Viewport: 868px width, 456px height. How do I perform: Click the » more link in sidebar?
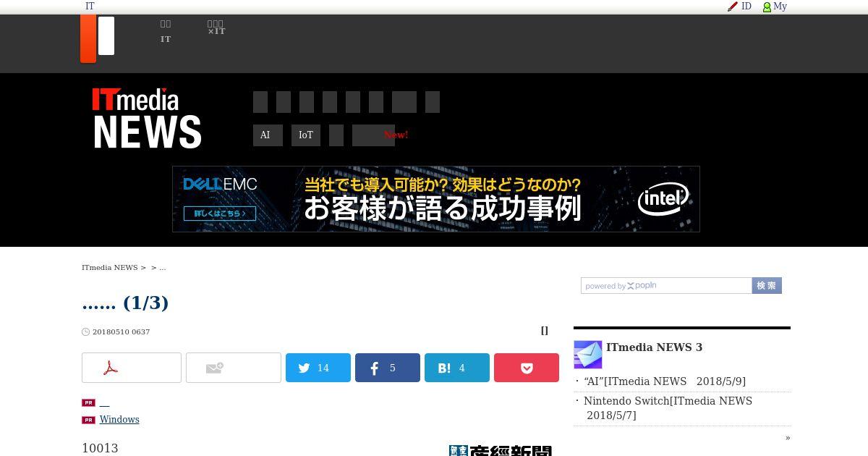[x=788, y=438]
